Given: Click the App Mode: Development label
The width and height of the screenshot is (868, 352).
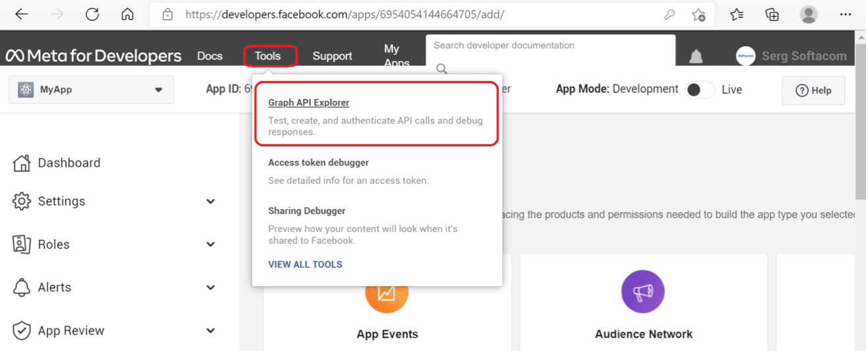Looking at the screenshot, I should 617,89.
